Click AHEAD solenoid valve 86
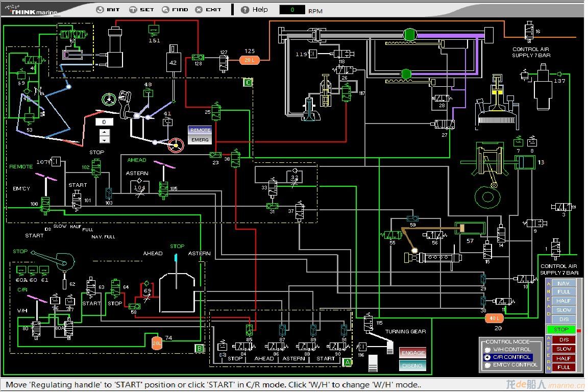Screen dimensions: 588x392 (x=276, y=346)
